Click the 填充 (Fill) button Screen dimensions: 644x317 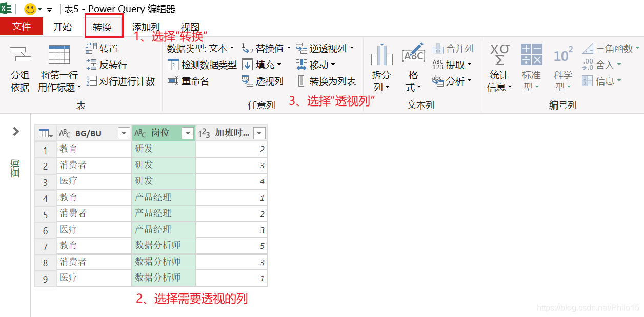pyautogui.click(x=265, y=65)
